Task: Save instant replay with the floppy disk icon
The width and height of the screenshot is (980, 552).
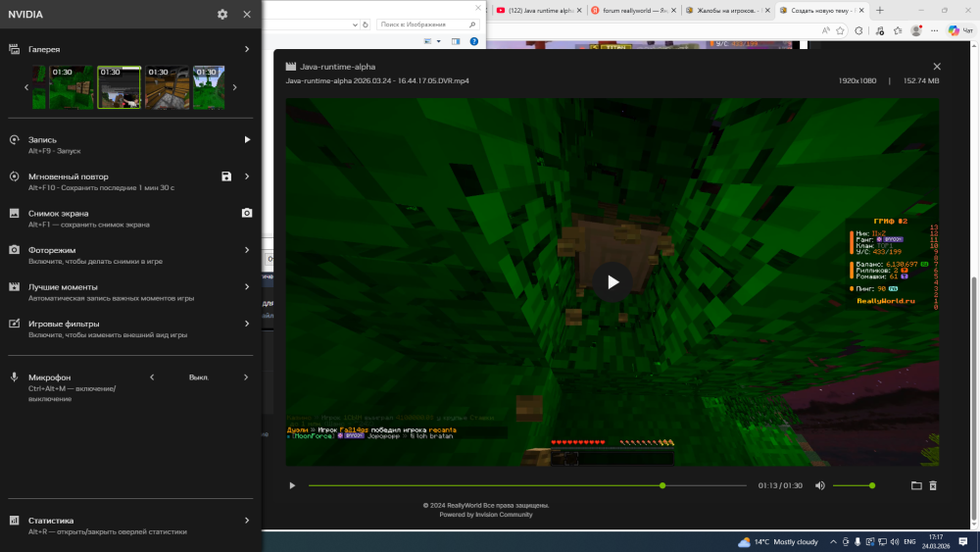Action: click(226, 176)
